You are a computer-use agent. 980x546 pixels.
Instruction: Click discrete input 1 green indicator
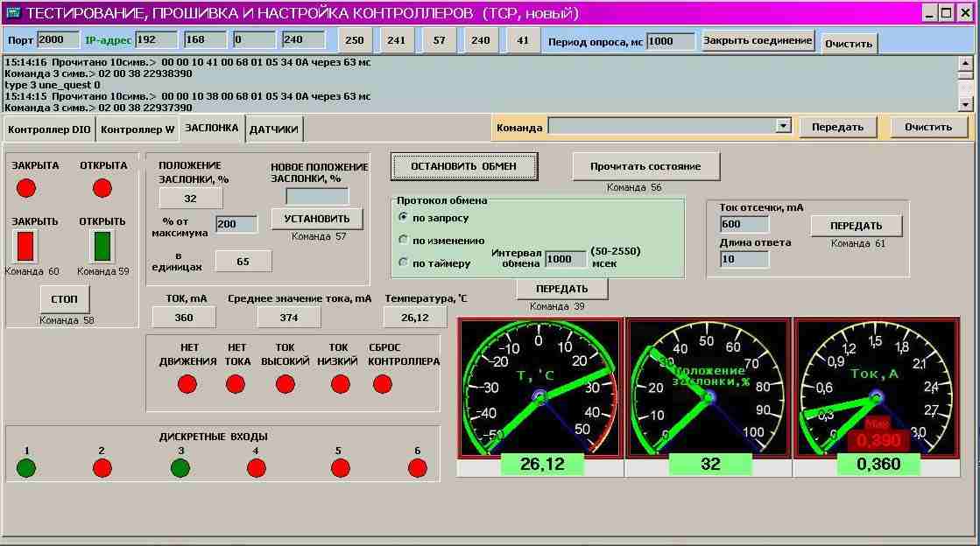tap(26, 468)
